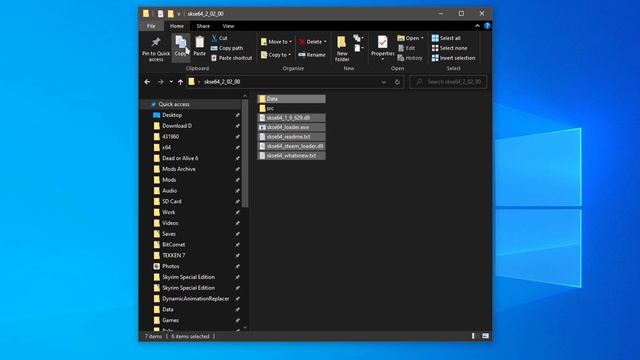
Task: Select skse64_whatsnew.txt file
Action: 291,156
